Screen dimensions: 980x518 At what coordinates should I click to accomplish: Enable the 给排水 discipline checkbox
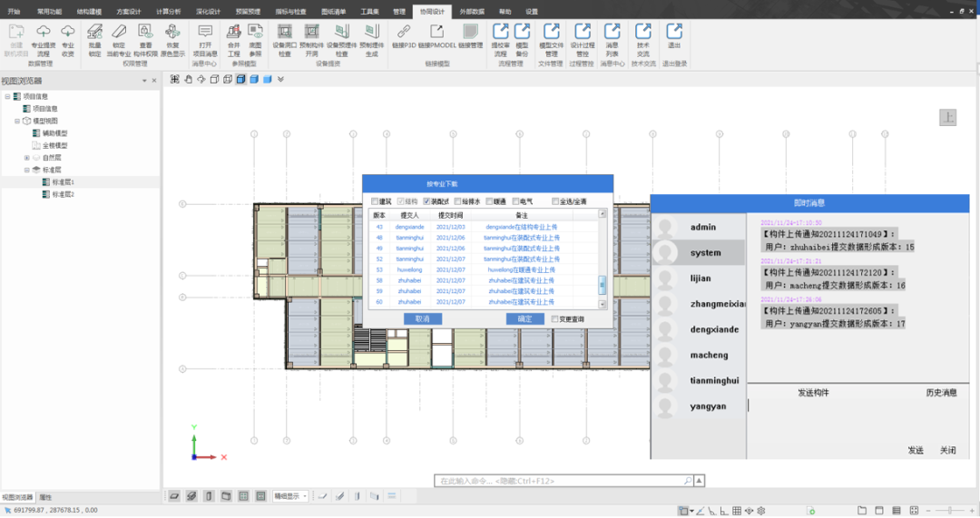tap(458, 201)
